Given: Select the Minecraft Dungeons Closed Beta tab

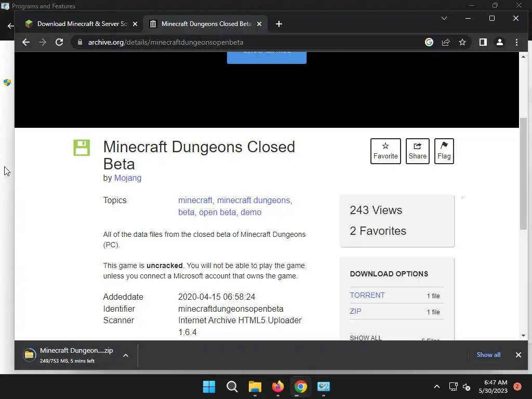Looking at the screenshot, I should [x=206, y=24].
